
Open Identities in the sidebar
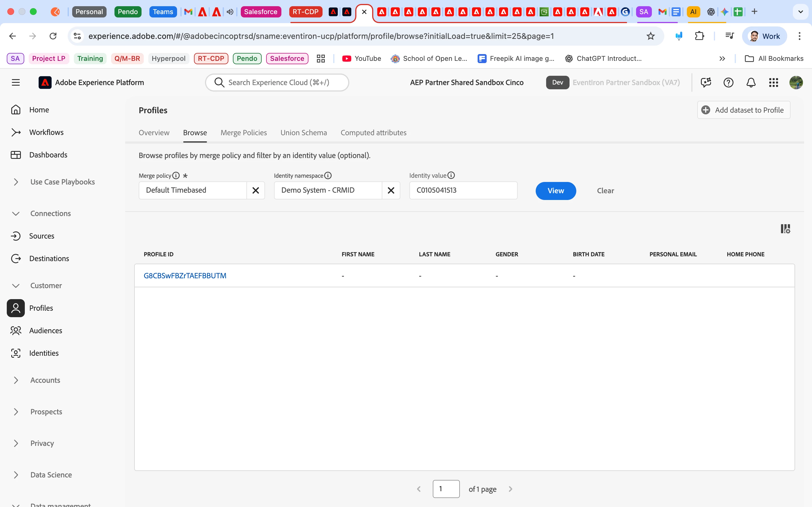click(44, 353)
